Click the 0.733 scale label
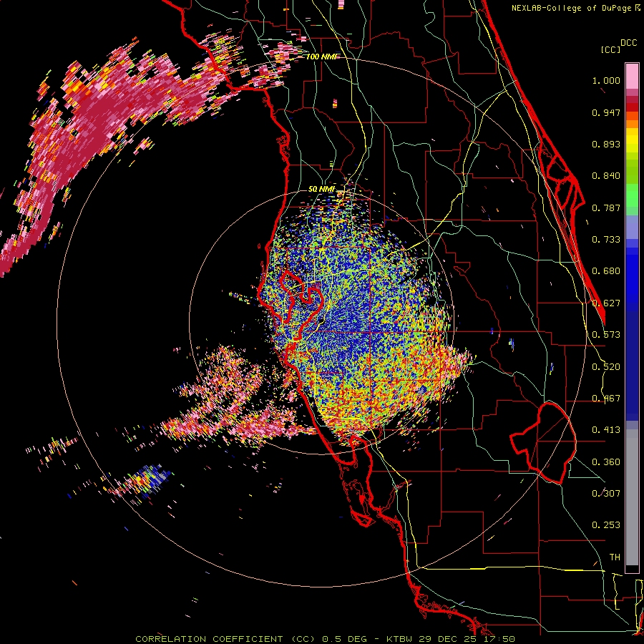The image size is (644, 644). (606, 240)
